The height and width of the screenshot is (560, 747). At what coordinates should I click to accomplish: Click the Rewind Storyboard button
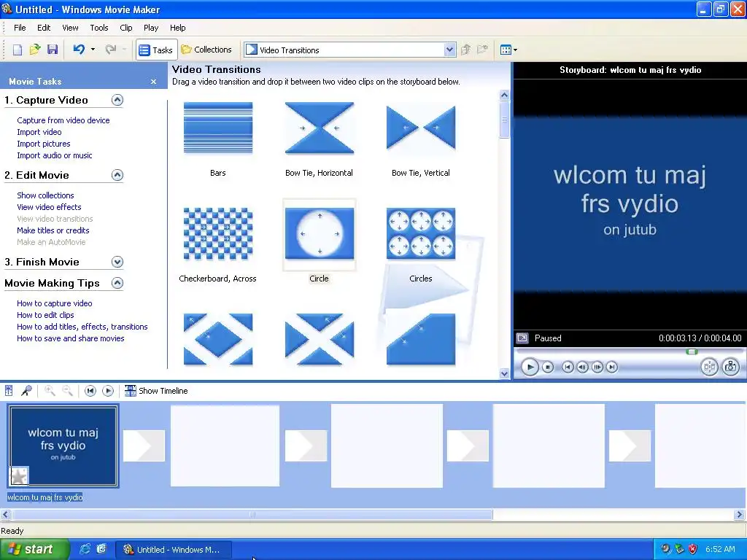click(90, 391)
